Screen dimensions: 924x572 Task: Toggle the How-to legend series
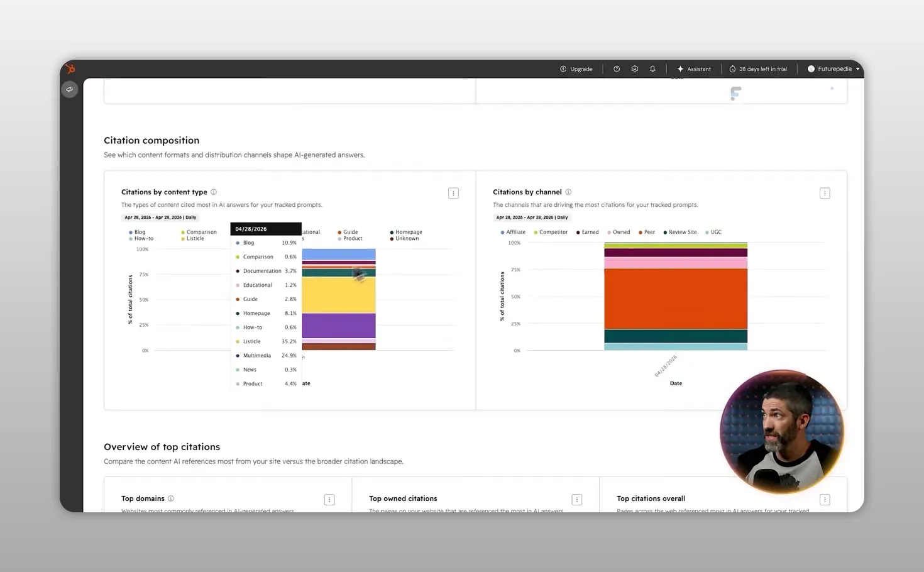141,239
